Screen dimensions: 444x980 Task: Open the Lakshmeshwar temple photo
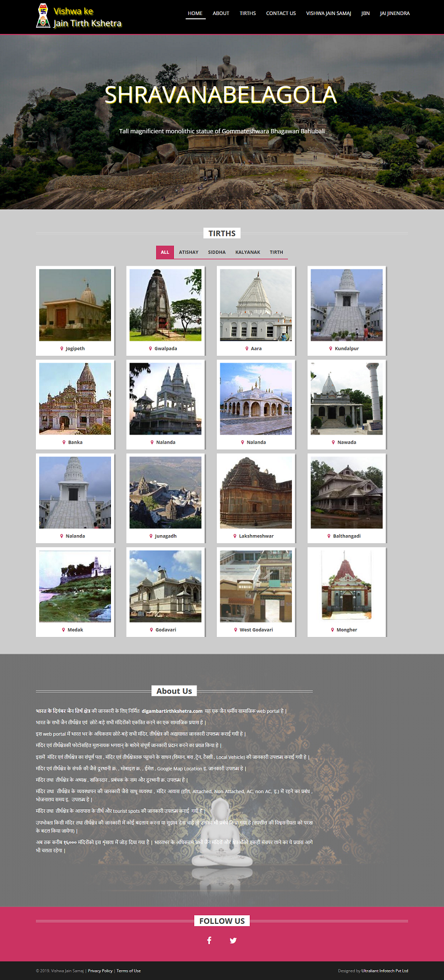tap(256, 492)
